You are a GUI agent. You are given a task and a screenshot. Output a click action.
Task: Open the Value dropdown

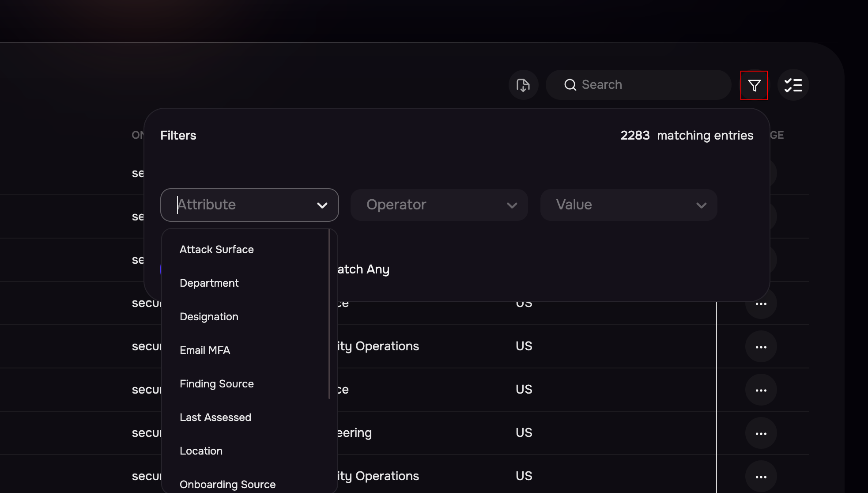click(629, 205)
